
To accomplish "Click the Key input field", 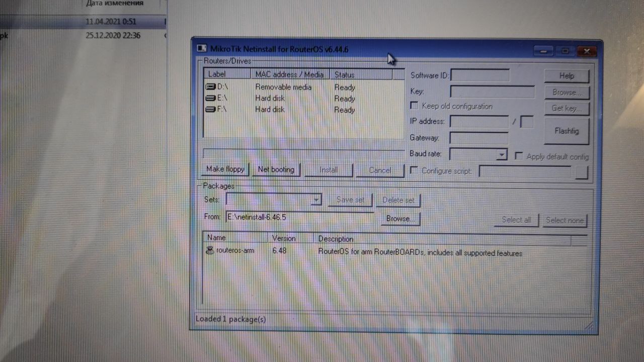I will pos(492,92).
